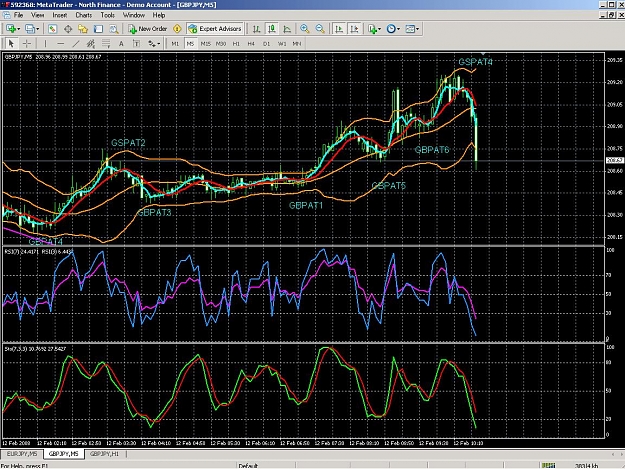Select the Trendline drawing tool
625x469 pixels.
pyautogui.click(x=76, y=43)
